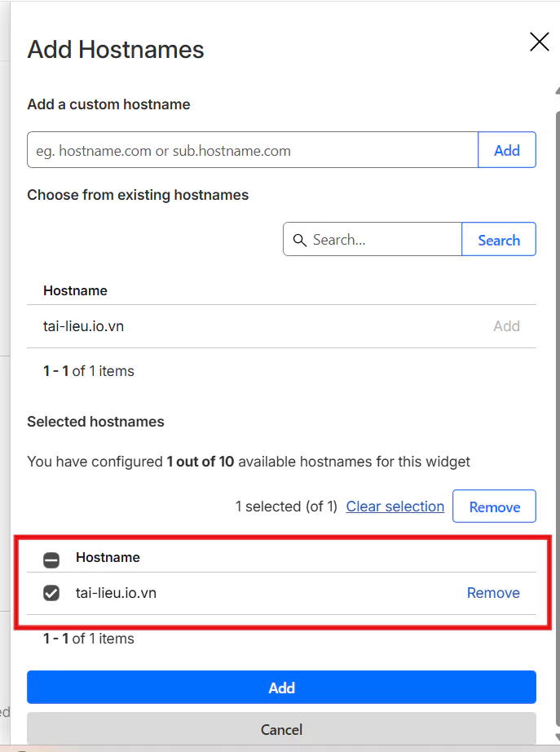Cancel the Add Hostnames dialog
This screenshot has height=752, width=560.
click(281, 729)
